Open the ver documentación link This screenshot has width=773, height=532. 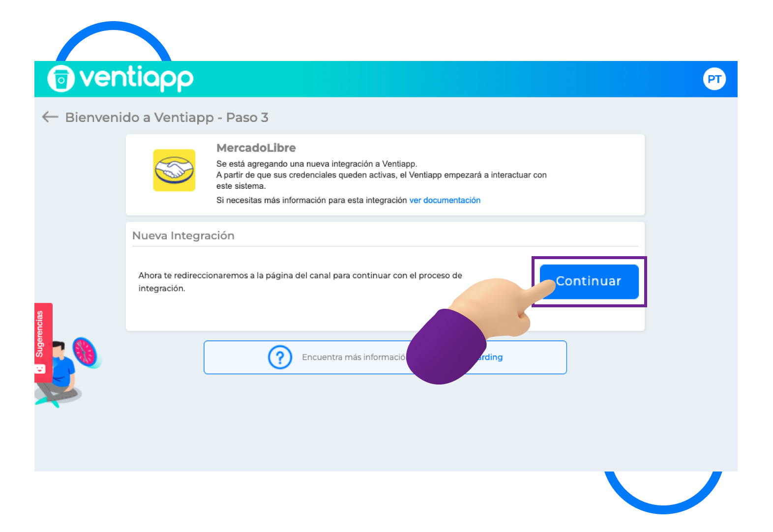tap(445, 200)
